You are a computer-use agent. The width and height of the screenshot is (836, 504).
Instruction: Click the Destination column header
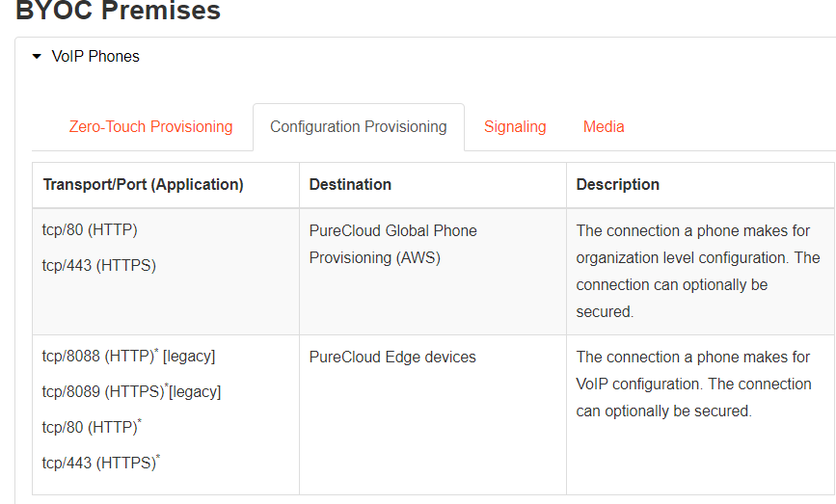tap(350, 184)
